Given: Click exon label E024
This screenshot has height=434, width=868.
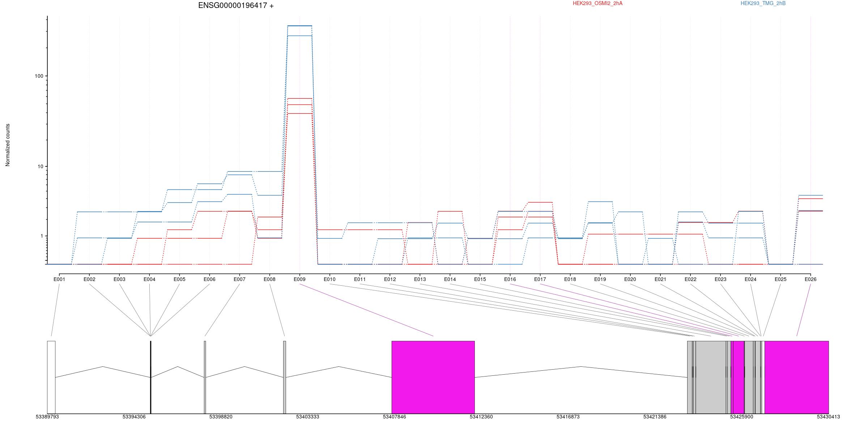Looking at the screenshot, I should pos(750,279).
